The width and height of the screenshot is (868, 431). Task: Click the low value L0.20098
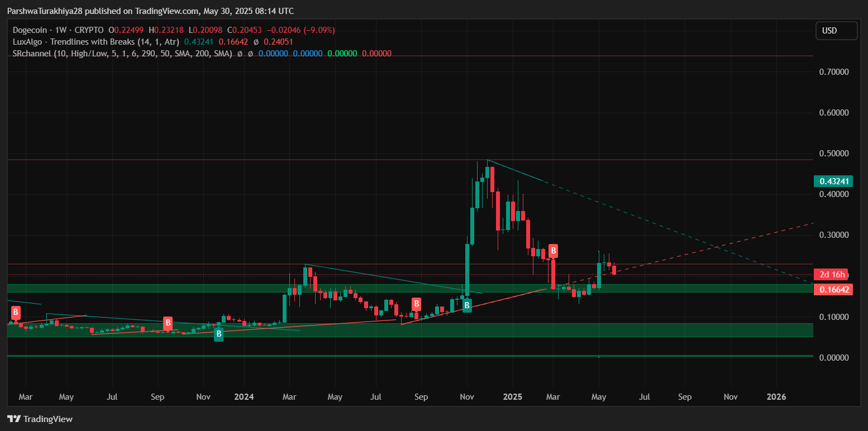(x=205, y=31)
